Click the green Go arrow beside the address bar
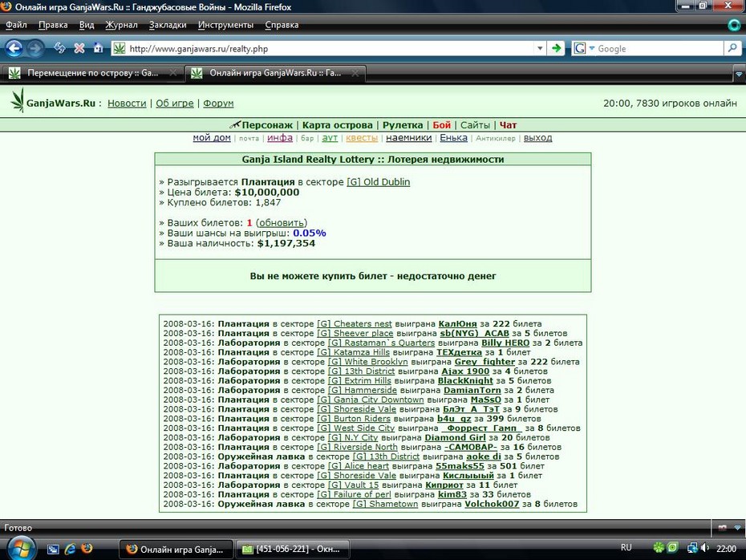746x560 pixels. pos(556,48)
